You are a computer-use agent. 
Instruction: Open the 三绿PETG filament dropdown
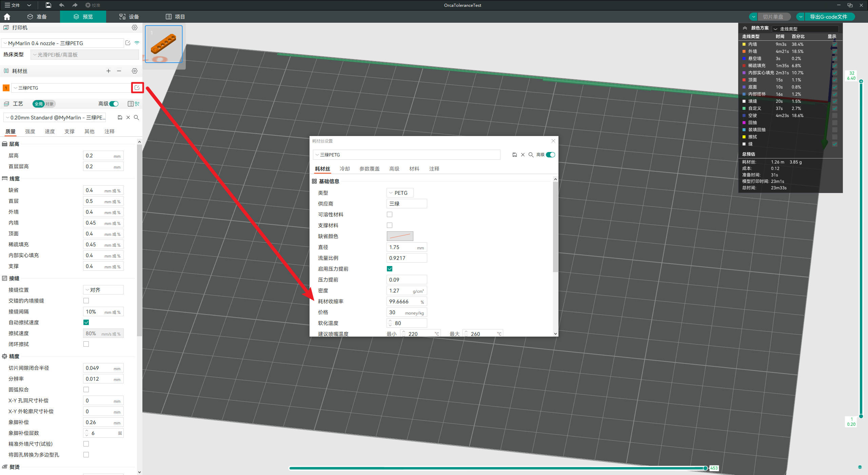click(x=72, y=88)
